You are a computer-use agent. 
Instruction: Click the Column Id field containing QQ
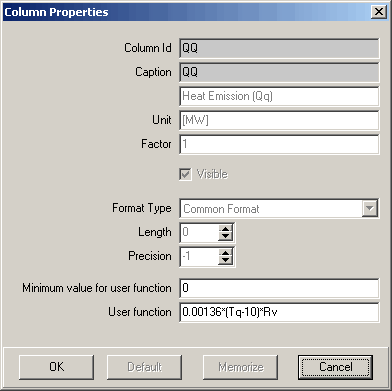(279, 49)
